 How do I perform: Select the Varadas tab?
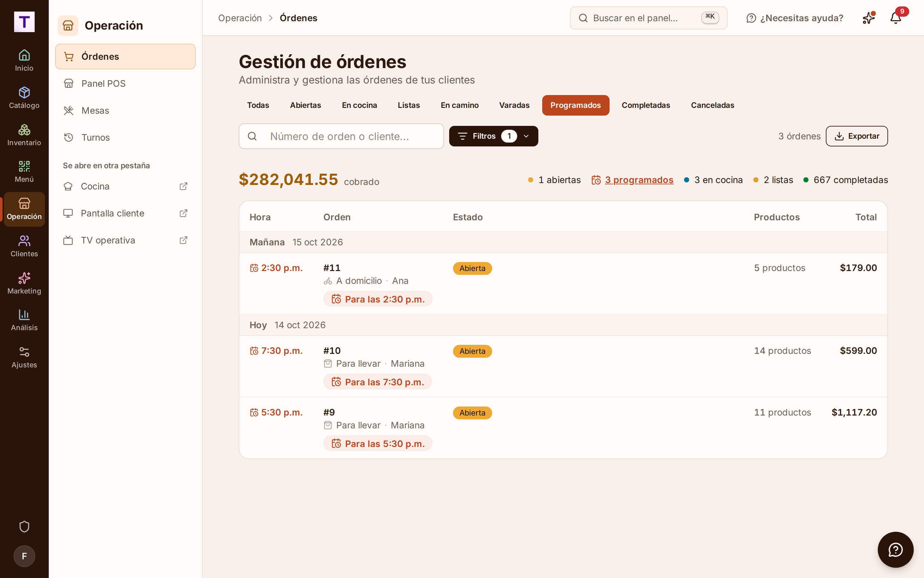tap(514, 105)
